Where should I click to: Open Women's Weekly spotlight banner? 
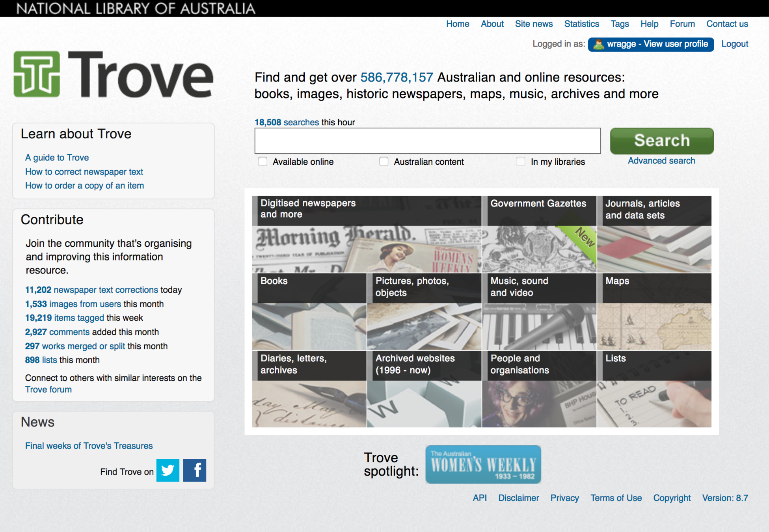click(483, 464)
